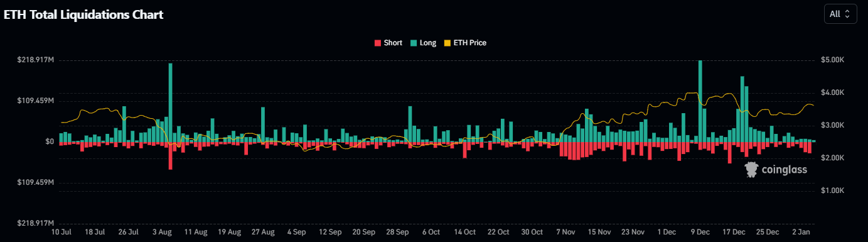The width and height of the screenshot is (868, 242).
Task: Click the $1.00K price axis label
Action: coord(832,190)
